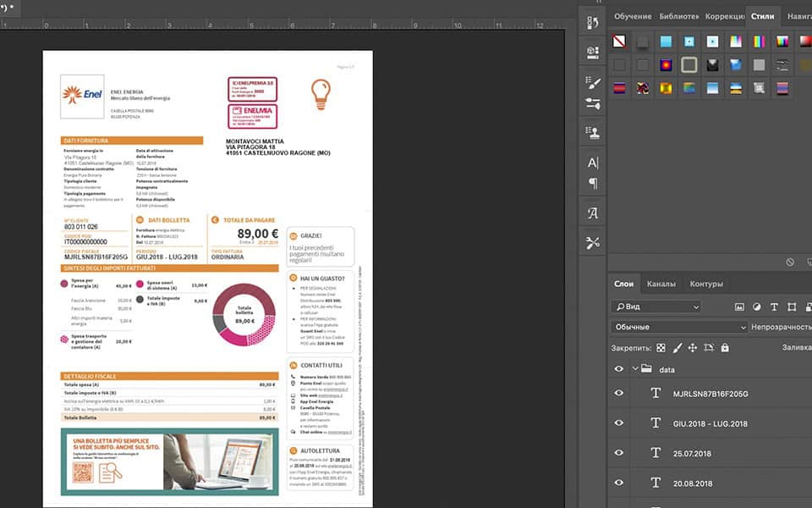Apply the solid gray style swatch
812x508 pixels.
tap(759, 65)
